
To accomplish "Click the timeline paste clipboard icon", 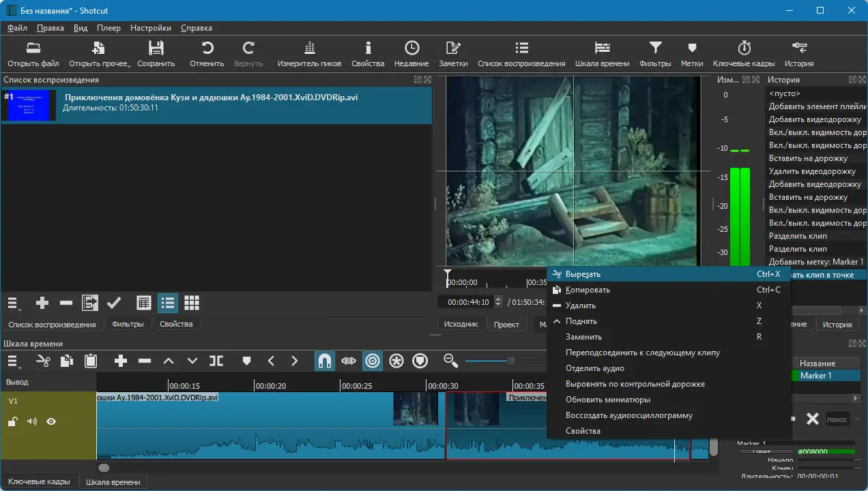I will coord(90,361).
